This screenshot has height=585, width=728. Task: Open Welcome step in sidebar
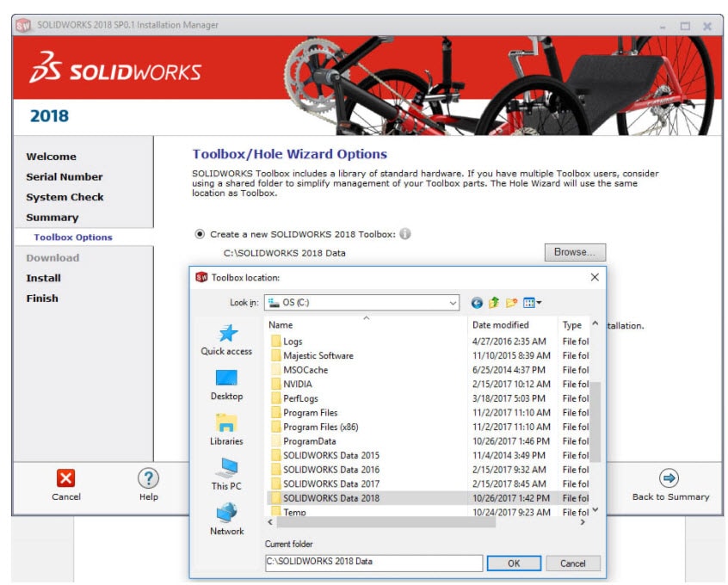click(x=51, y=157)
